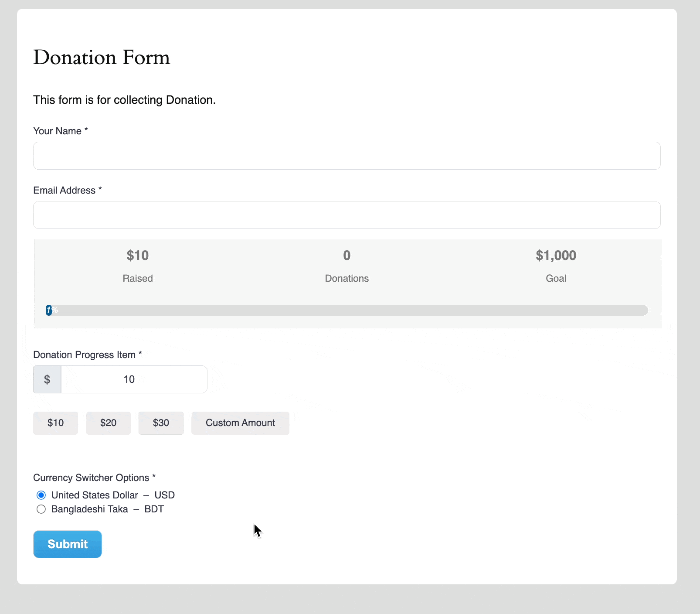Select the $30 donation amount button
The image size is (700, 614).
161,423
